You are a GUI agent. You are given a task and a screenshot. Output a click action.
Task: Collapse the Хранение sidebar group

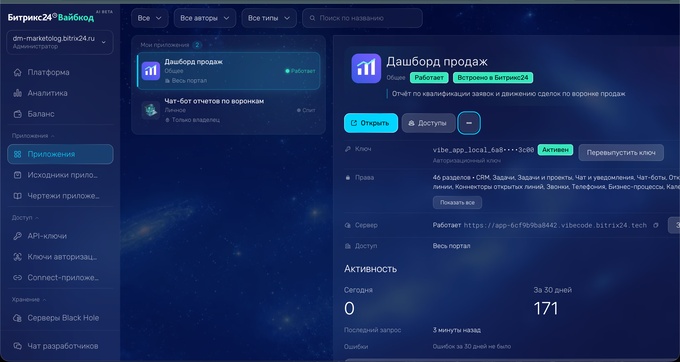(29, 300)
